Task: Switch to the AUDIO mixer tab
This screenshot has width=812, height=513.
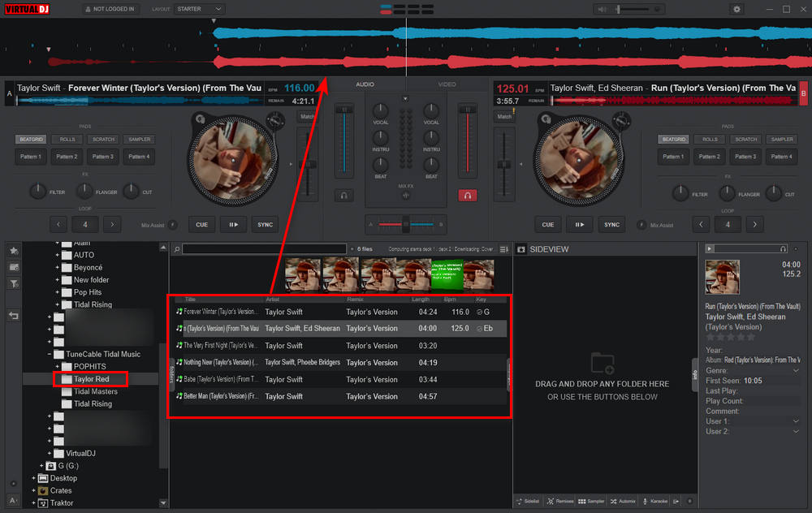Action: (365, 84)
